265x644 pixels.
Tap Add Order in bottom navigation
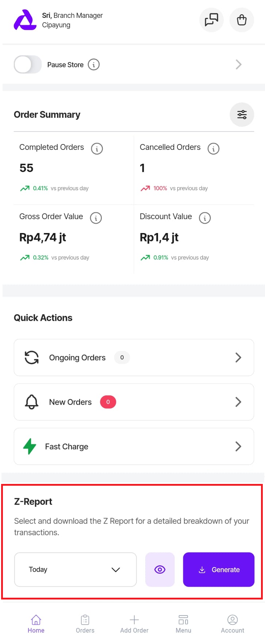tap(134, 624)
